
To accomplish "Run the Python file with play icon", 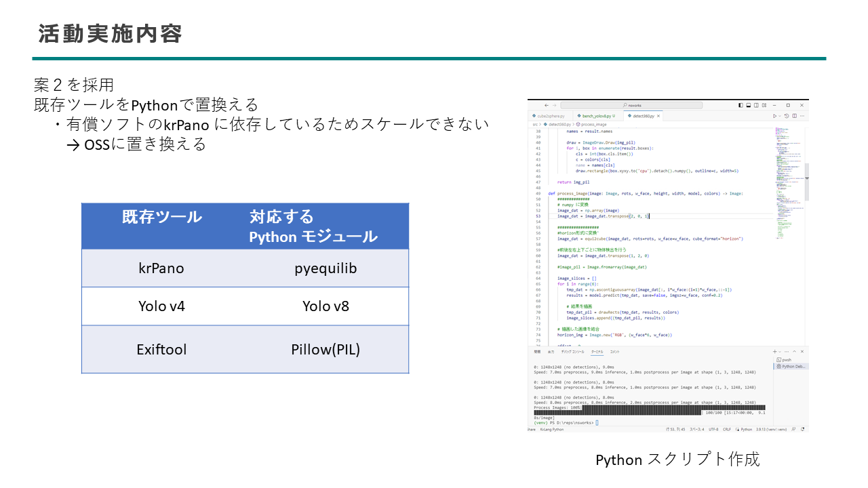I will point(774,116).
